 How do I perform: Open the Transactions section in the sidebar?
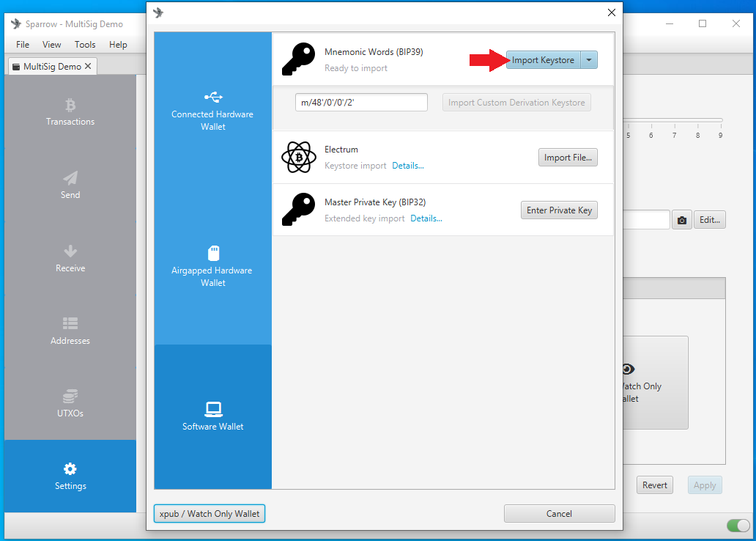click(x=70, y=112)
